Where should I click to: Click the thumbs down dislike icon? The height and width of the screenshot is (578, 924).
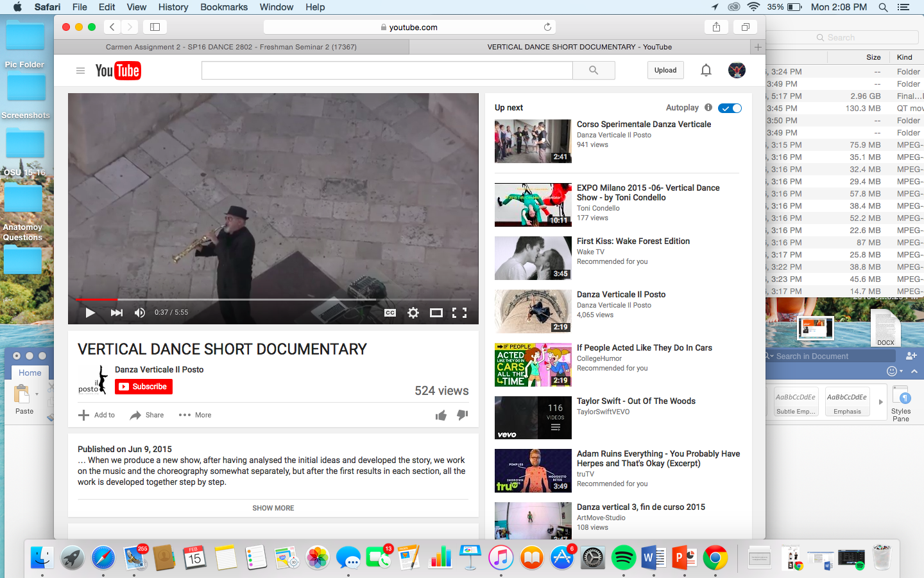[x=462, y=415]
